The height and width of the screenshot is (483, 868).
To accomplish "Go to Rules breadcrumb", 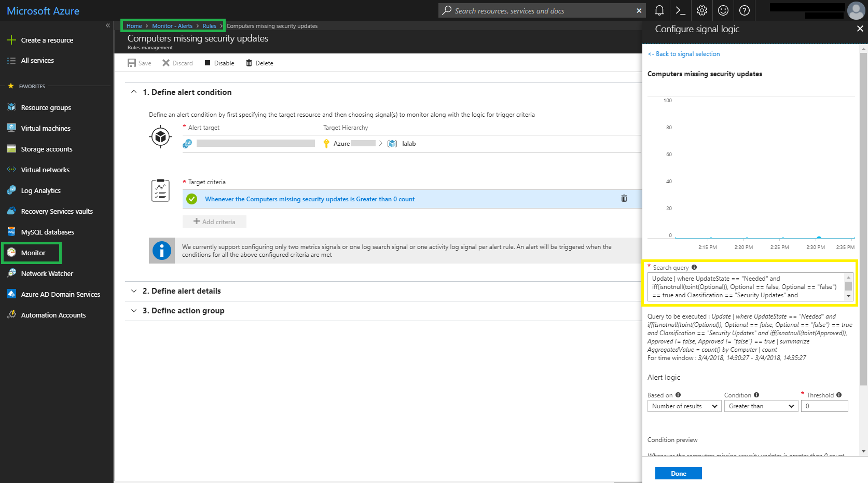I will [209, 26].
